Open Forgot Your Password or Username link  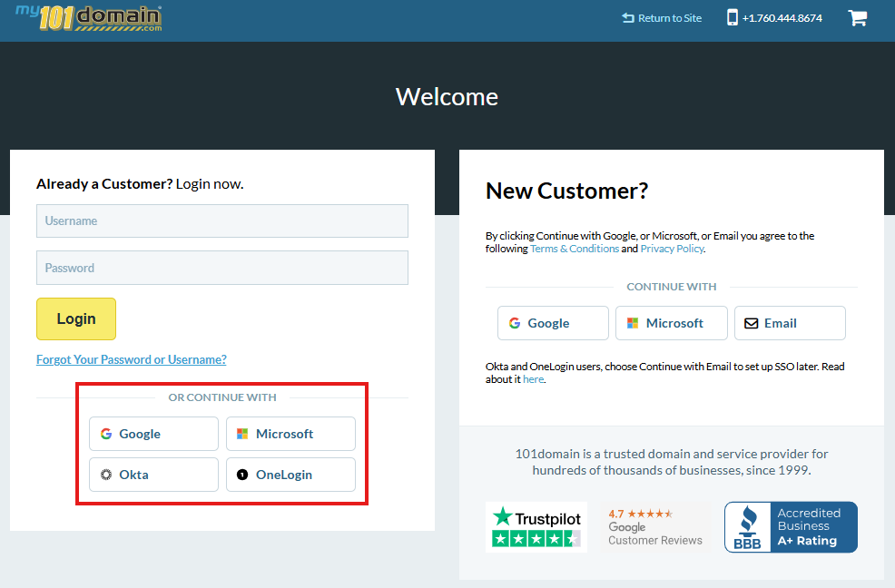131,359
